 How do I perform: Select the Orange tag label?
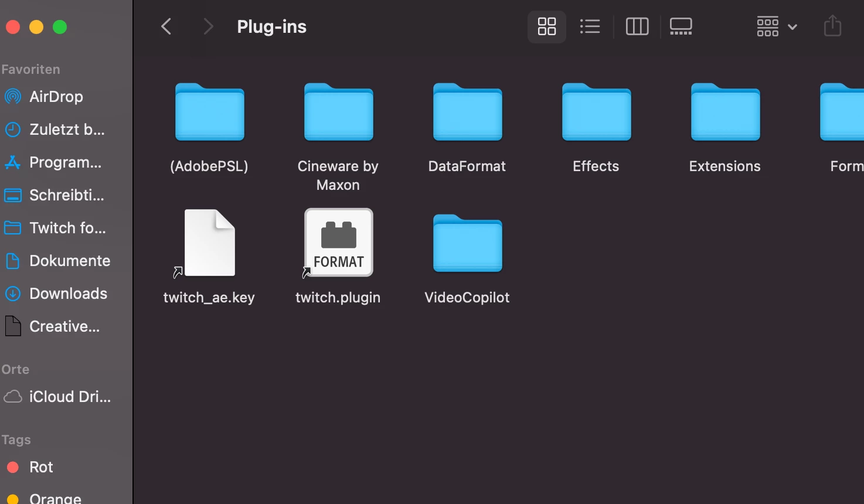pos(55,498)
